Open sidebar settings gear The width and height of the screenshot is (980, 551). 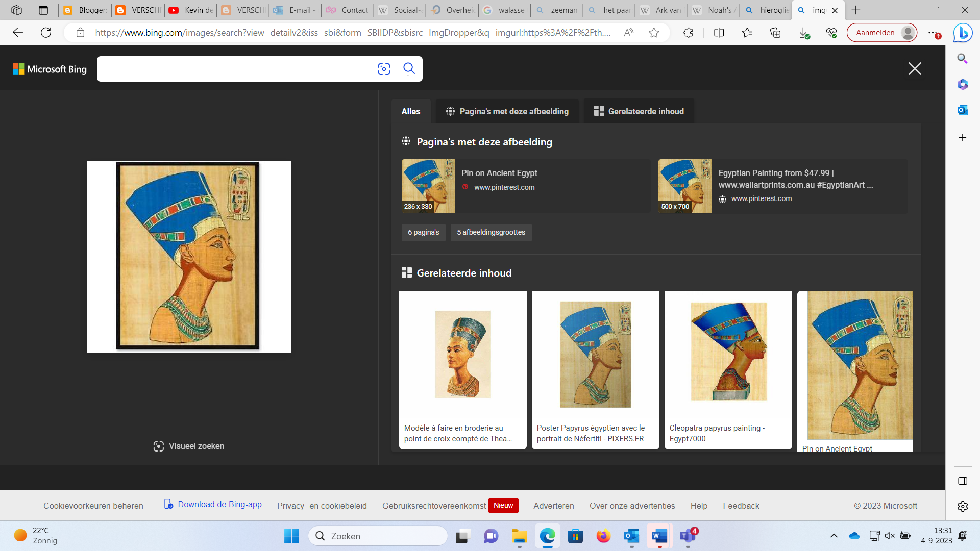click(x=963, y=506)
